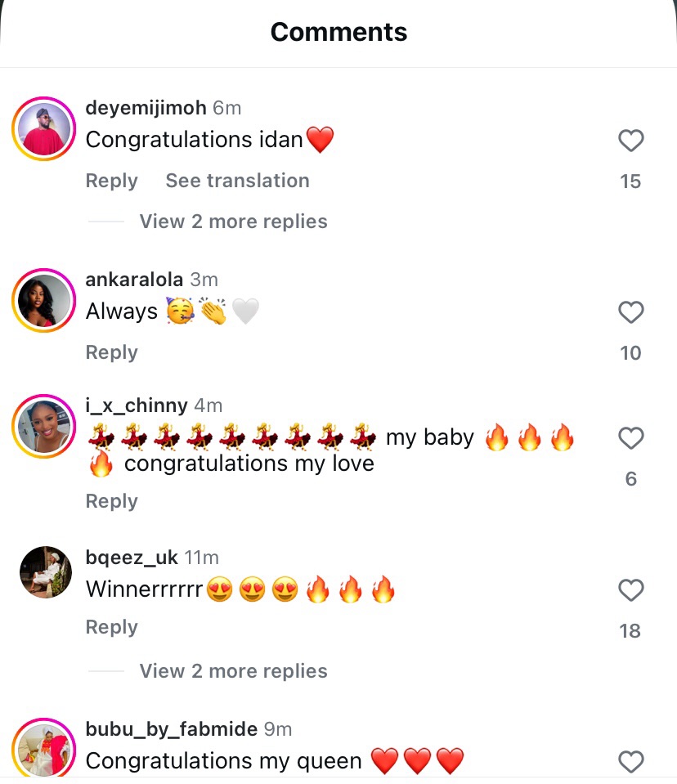The height and width of the screenshot is (784, 677).
Task: Expand 2 more replies under bqeez_uk's comment
Action: point(233,671)
